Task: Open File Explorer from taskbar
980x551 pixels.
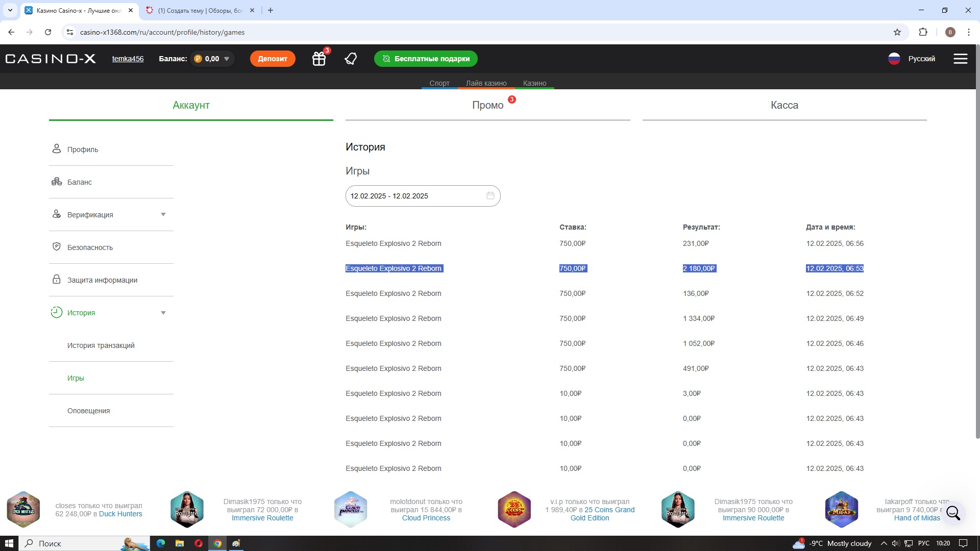Action: point(180,543)
